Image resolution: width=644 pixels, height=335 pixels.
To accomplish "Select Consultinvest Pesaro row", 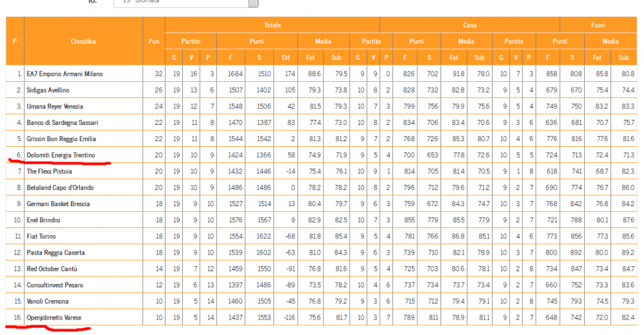I will 321,285.
